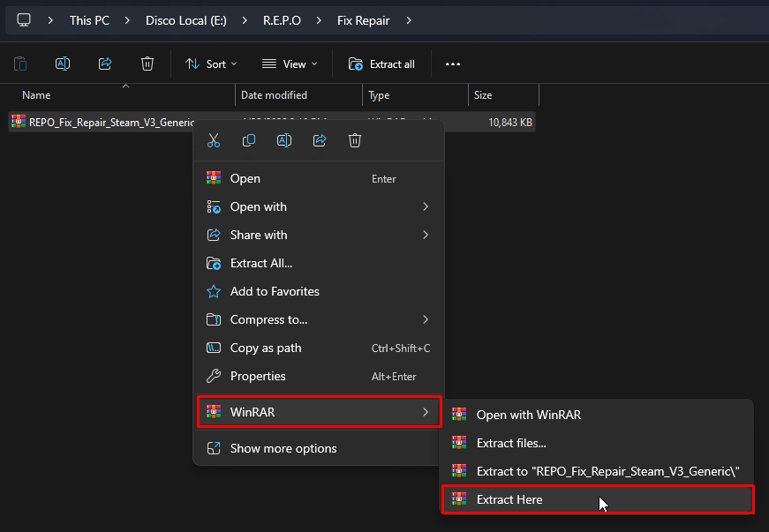
Task: Open the View dropdown menu
Action: [x=288, y=64]
